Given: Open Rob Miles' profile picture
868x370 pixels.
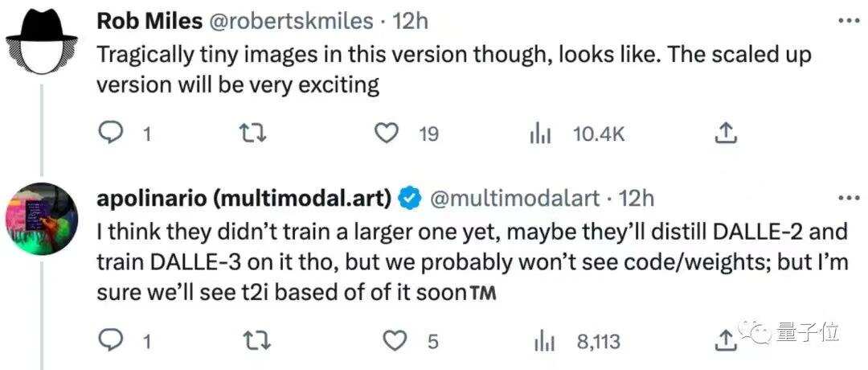Looking at the screenshot, I should (x=39, y=39).
